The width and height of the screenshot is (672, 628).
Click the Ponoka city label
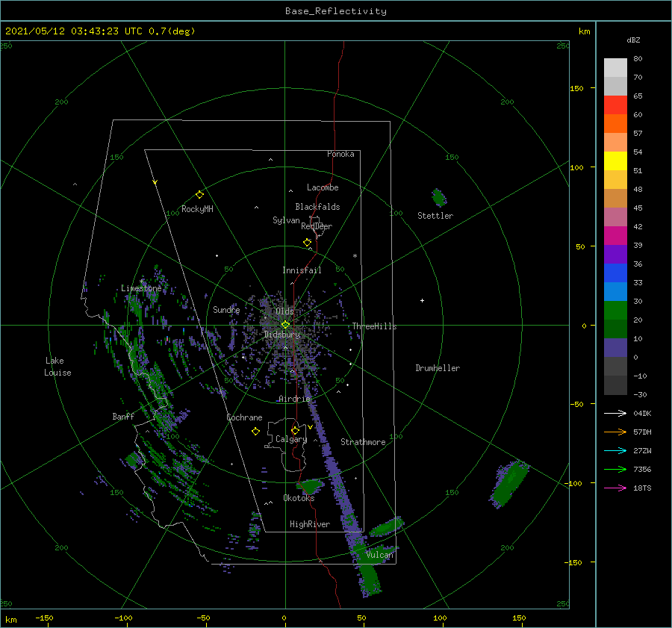pos(340,154)
